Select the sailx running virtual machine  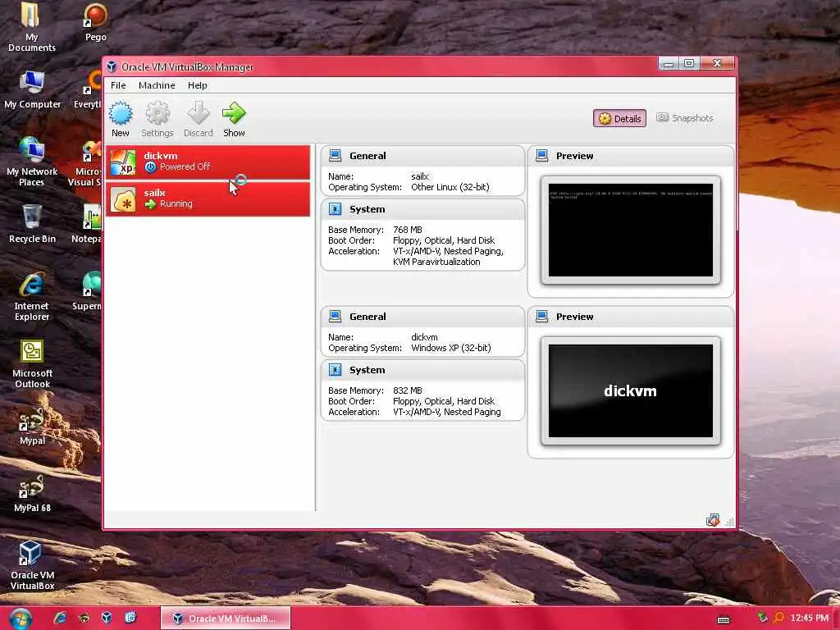click(x=208, y=199)
